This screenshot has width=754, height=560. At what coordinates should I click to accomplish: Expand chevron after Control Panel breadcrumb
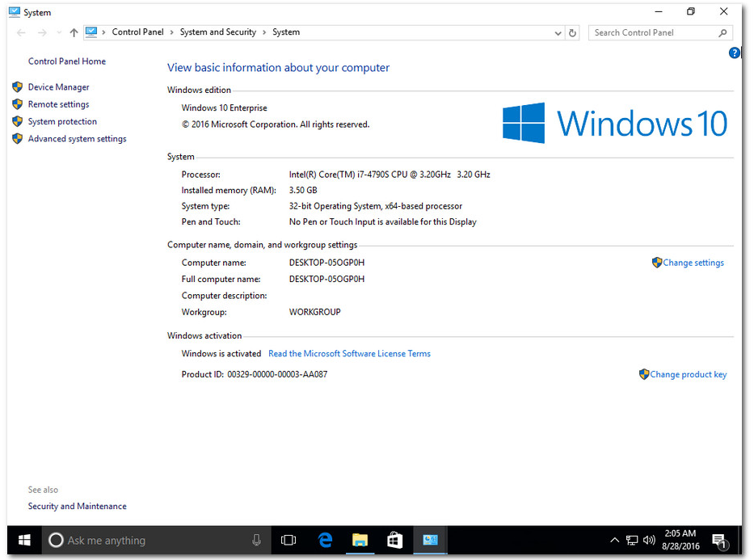pos(171,32)
